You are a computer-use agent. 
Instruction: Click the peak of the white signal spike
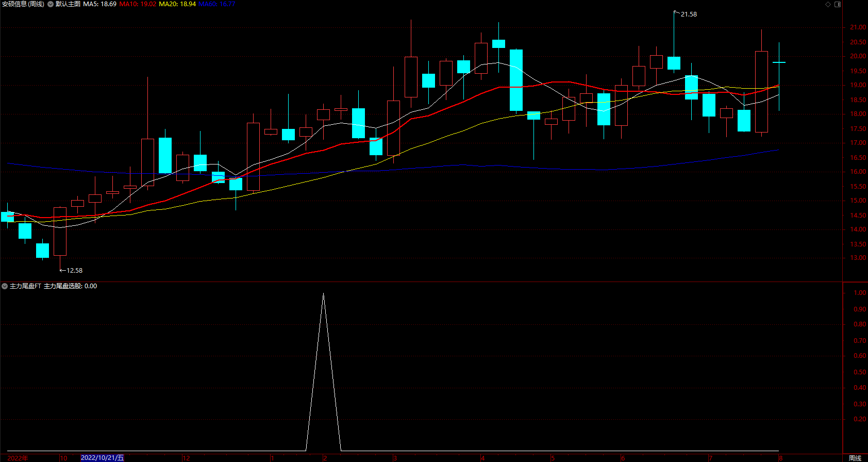tap(323, 294)
